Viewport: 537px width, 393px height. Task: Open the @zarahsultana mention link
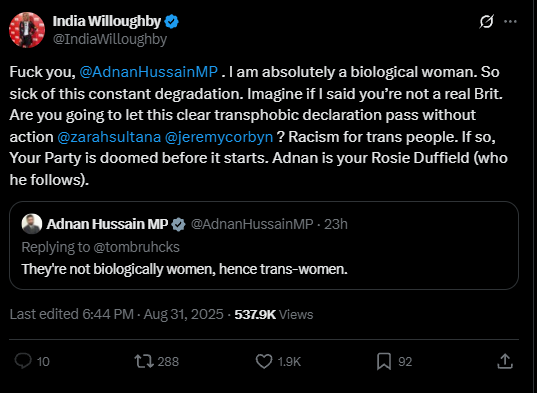click(x=109, y=137)
